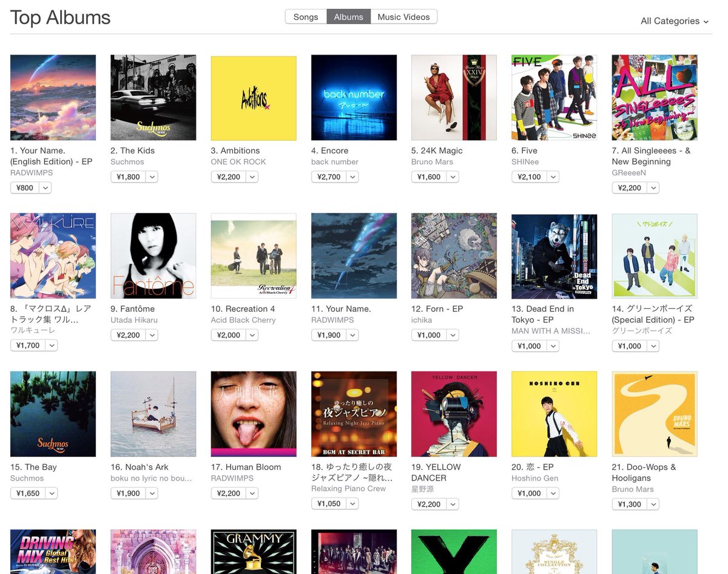Open Recreation 4 album artwork

254,256
